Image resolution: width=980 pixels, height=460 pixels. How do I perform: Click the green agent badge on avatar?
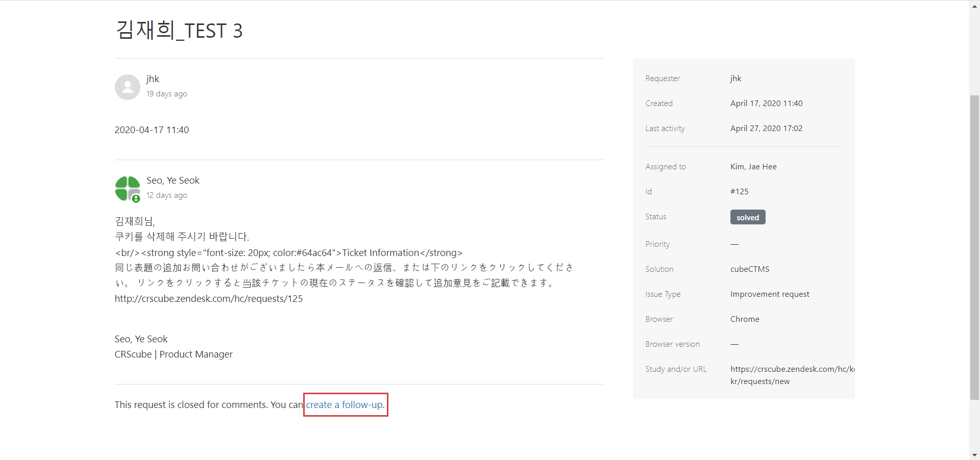(x=136, y=199)
